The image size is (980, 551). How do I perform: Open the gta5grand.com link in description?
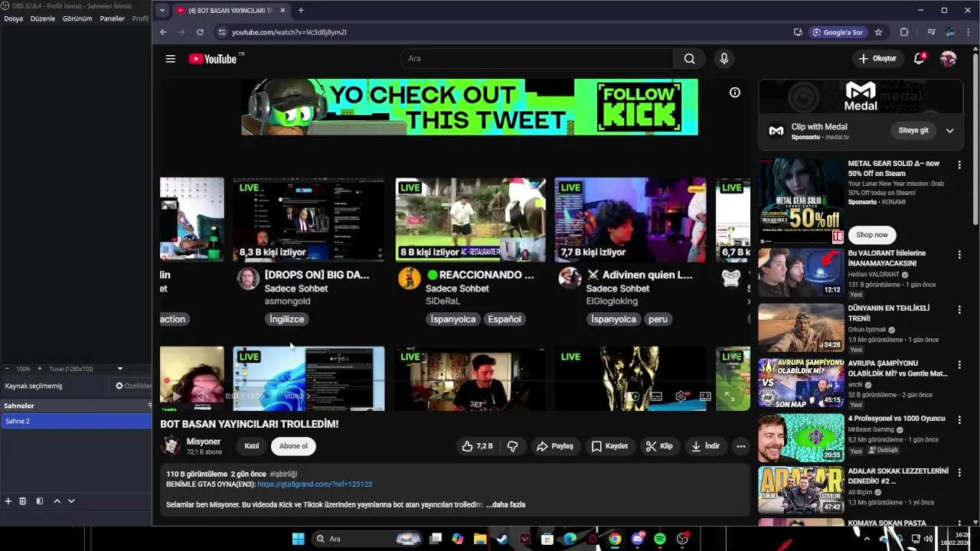point(315,484)
